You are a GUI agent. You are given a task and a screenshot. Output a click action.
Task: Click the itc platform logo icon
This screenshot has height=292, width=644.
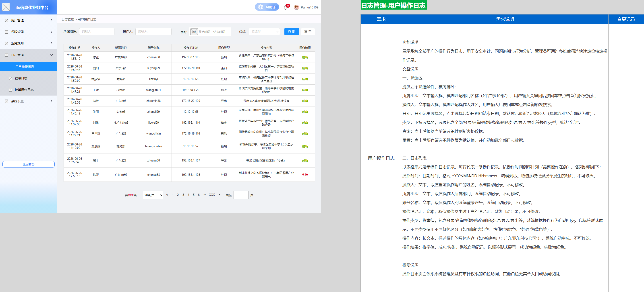tap(6, 7)
